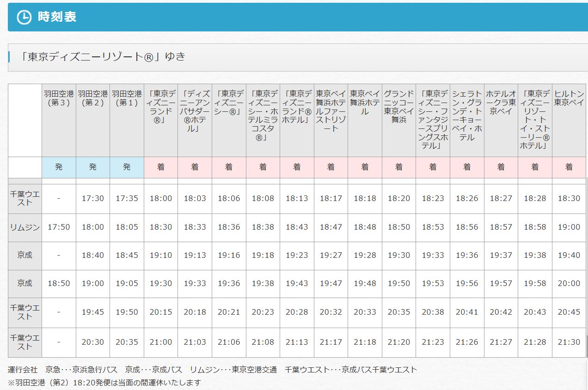Click the 「ディズニーアンバサダー®ホテル」 column header
Image resolution: width=588 pixels, height=390 pixels.
[x=195, y=120]
